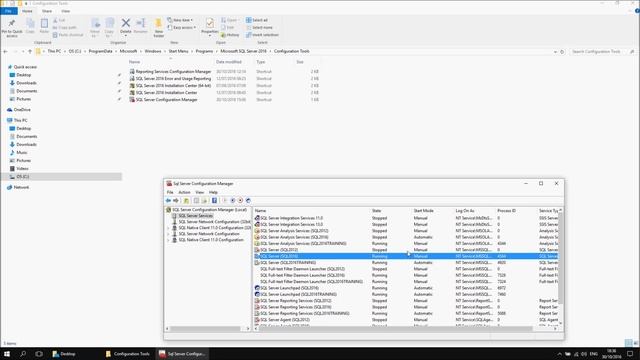Image resolution: width=640 pixels, height=360 pixels.
Task: Open the Action menu in Configuration Manager
Action: point(184,192)
